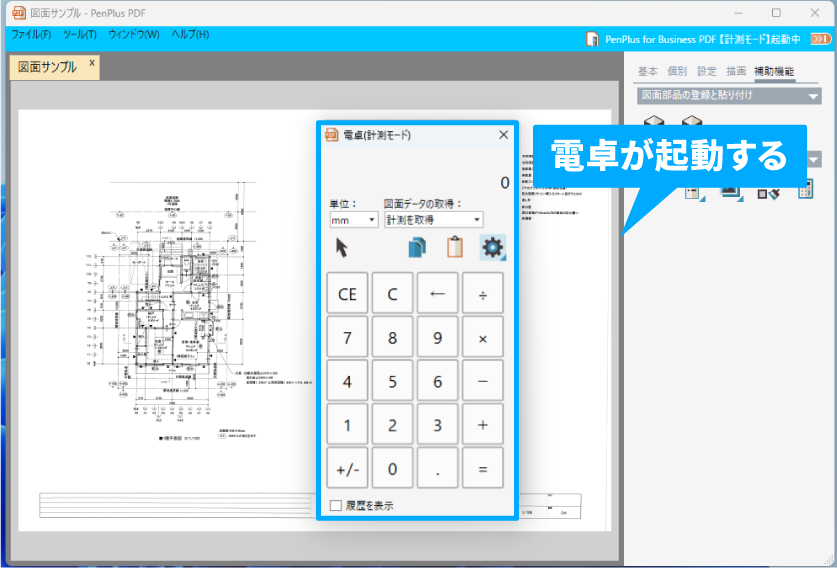837x568 pixels.
Task: Click the brush-and-square icon in right panel
Action: click(768, 192)
